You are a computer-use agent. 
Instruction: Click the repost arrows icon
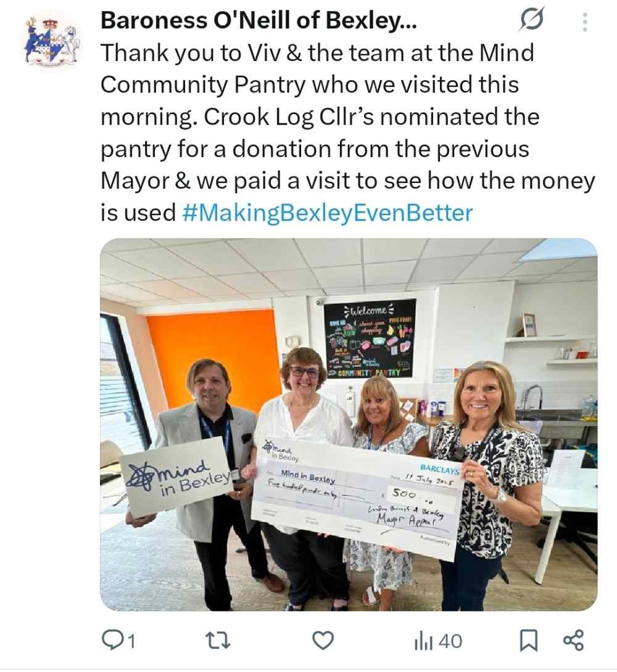218,641
